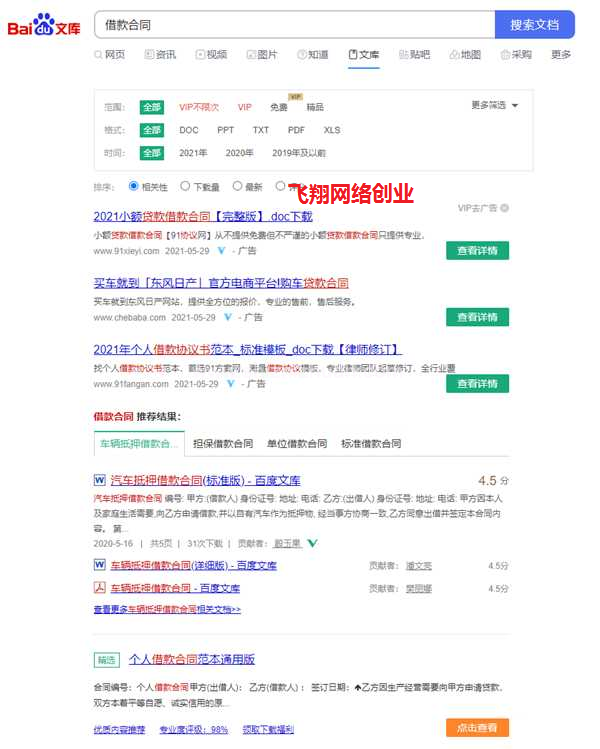This screenshot has height=749, width=600.
Task: Click the Word icon beside 汽车抵押借款合同(标准版)
Action: point(99,480)
